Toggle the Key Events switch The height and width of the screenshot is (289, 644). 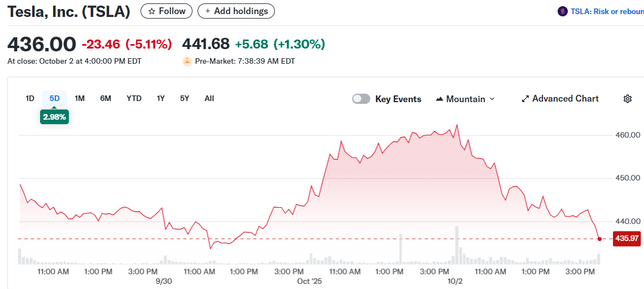pyautogui.click(x=361, y=99)
